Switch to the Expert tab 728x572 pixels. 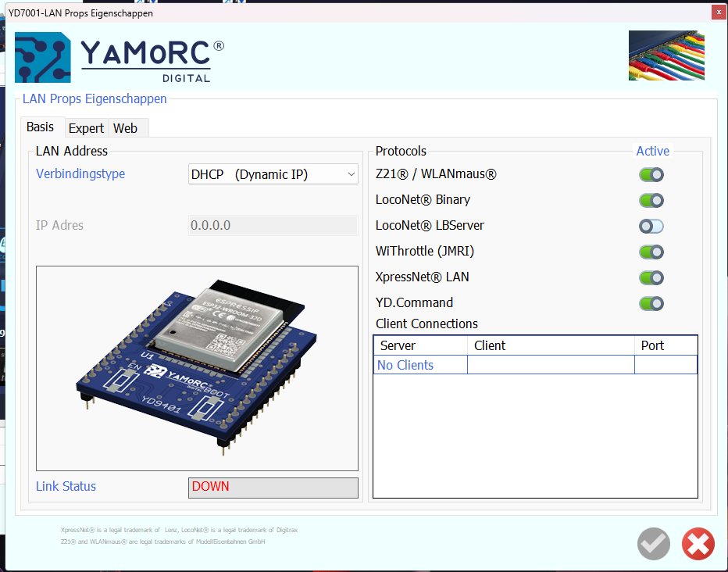(87, 128)
